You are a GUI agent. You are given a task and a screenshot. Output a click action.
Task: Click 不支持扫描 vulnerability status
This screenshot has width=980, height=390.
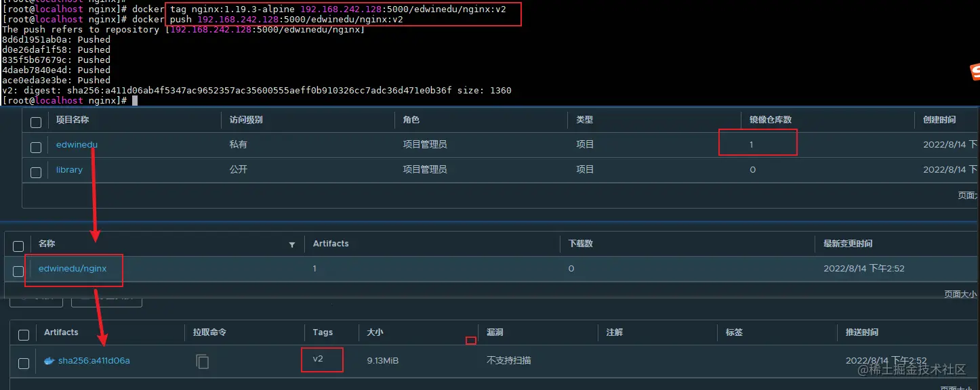pos(508,361)
